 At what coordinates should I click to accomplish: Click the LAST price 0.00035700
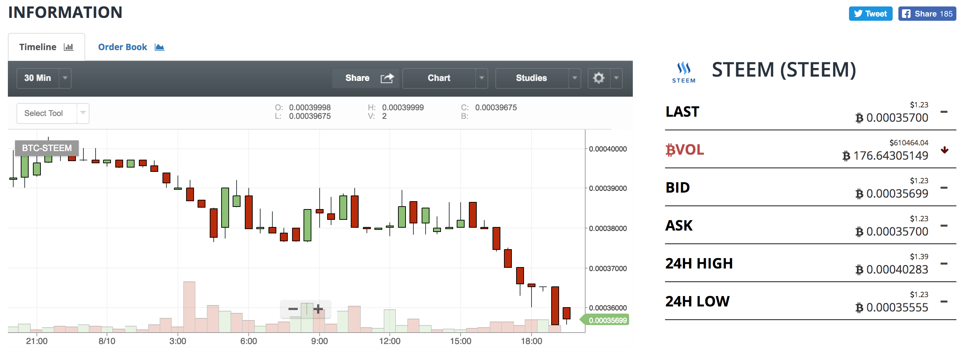[x=897, y=118]
